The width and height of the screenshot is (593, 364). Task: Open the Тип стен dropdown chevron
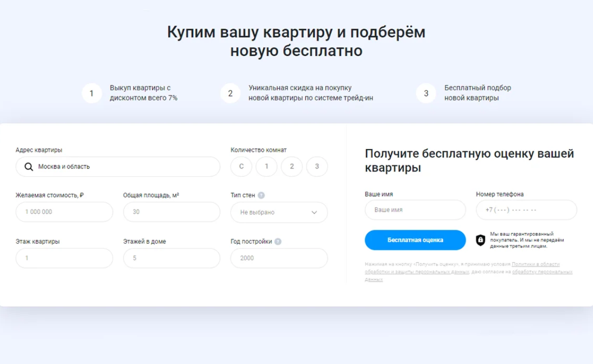(x=314, y=212)
